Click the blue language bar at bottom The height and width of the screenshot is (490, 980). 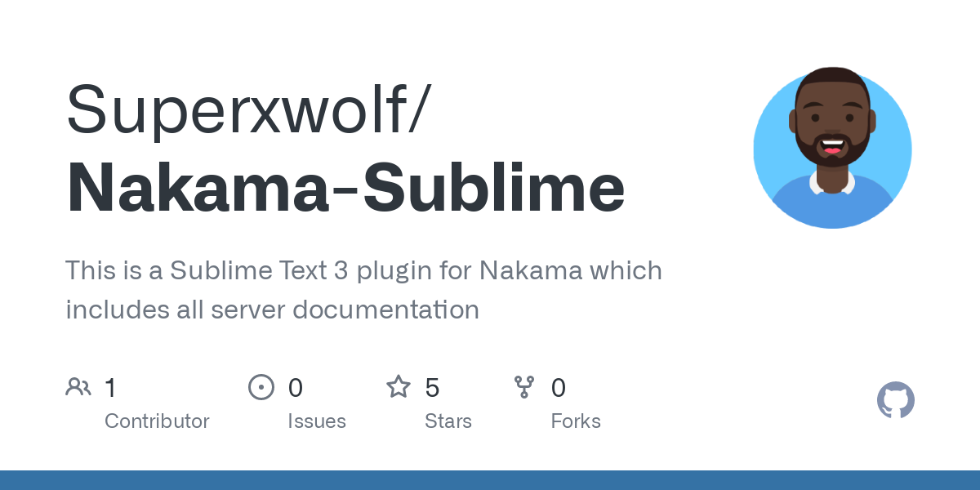tap(490, 480)
